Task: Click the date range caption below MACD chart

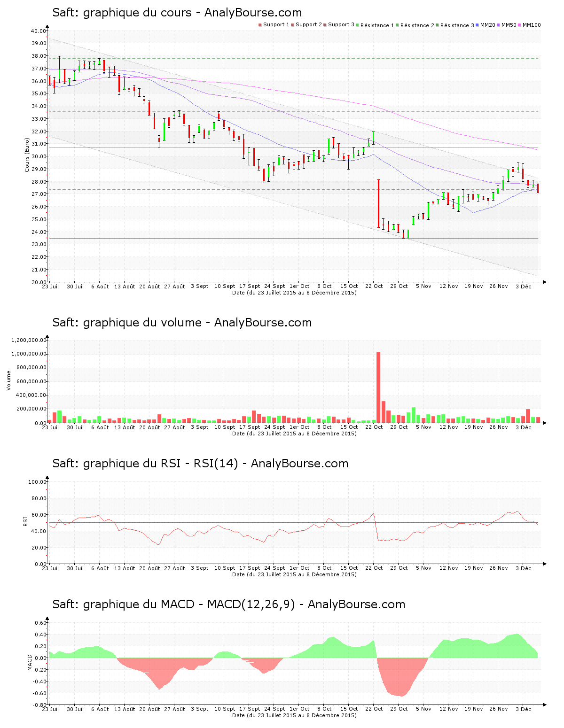Action: coord(294,715)
